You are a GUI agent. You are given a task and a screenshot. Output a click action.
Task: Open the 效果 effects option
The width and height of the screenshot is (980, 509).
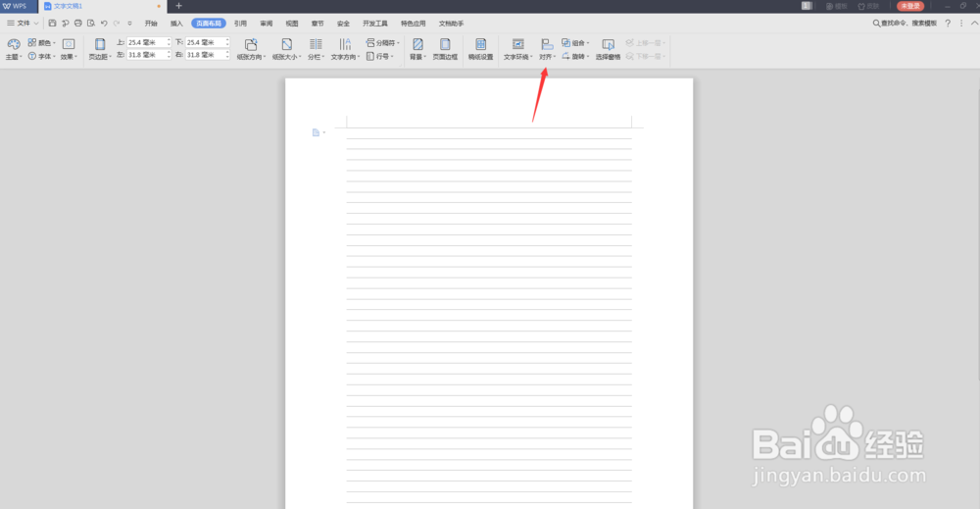pyautogui.click(x=69, y=49)
